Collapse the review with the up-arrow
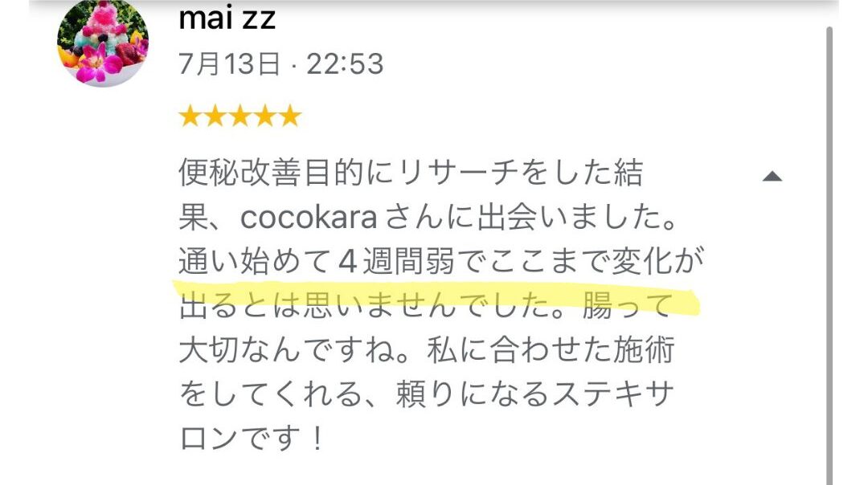The width and height of the screenshot is (868, 485). coord(772,177)
